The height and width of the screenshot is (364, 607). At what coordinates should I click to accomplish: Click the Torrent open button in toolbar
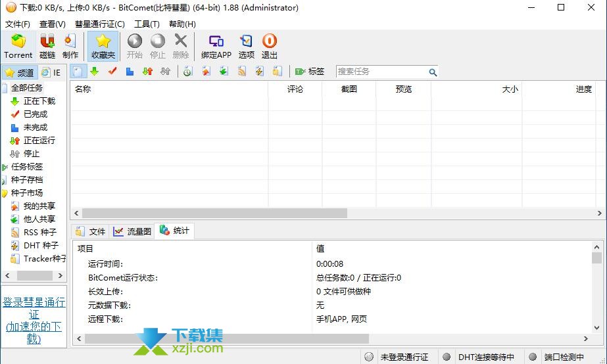pos(18,47)
